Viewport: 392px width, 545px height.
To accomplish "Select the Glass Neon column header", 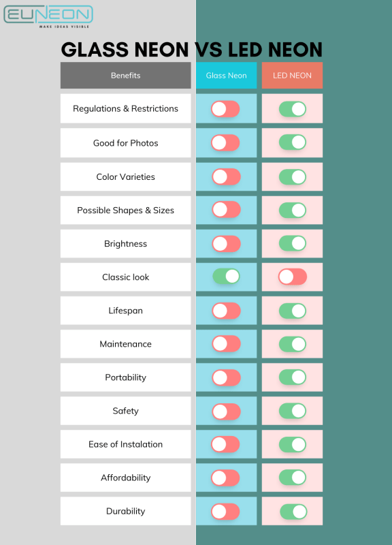I will pos(227,76).
